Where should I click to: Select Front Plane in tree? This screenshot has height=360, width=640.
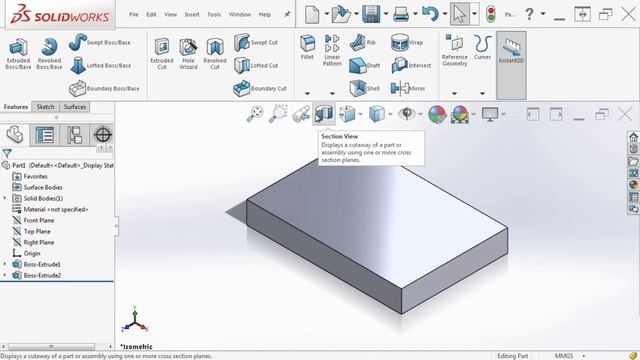[x=33, y=220]
